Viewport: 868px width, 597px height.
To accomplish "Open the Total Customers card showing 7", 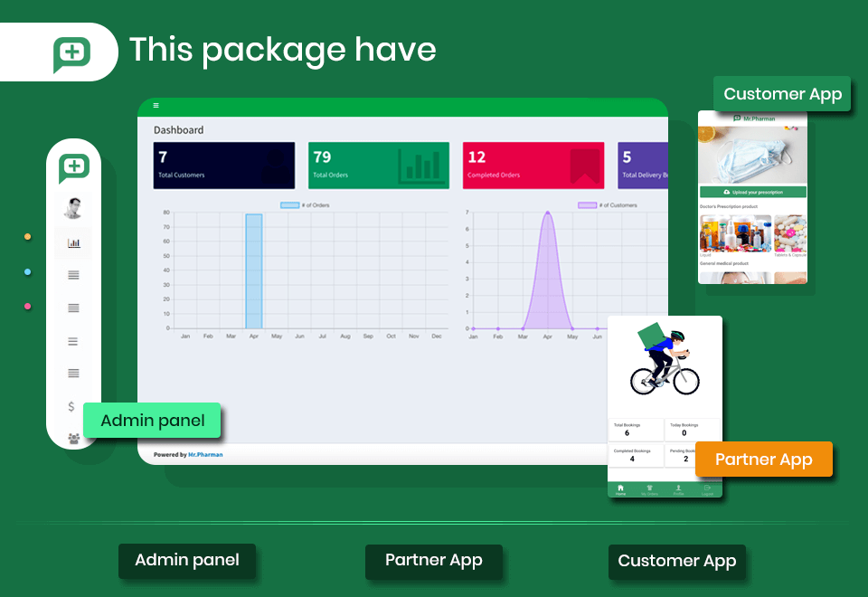I will pos(224,166).
